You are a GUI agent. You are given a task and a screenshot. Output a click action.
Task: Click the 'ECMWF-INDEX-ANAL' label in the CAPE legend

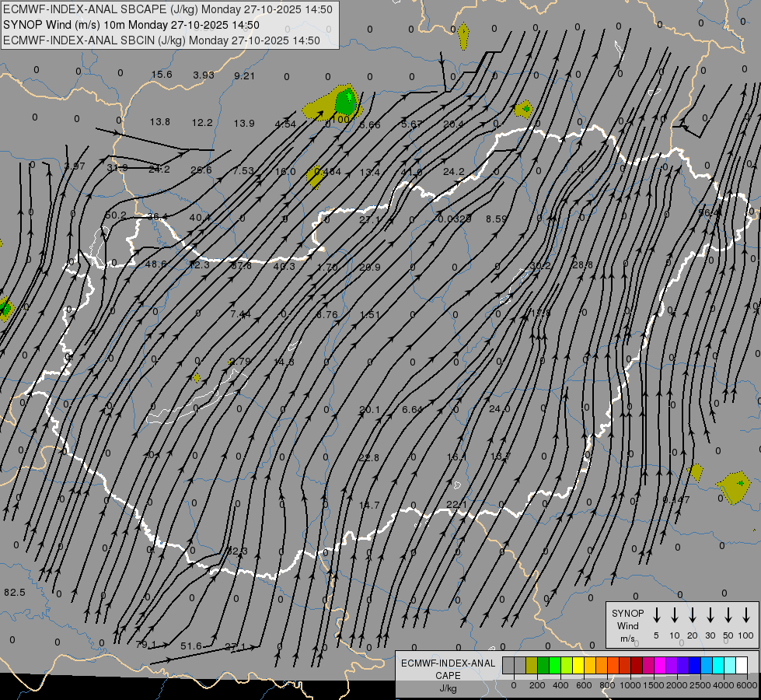(x=448, y=663)
